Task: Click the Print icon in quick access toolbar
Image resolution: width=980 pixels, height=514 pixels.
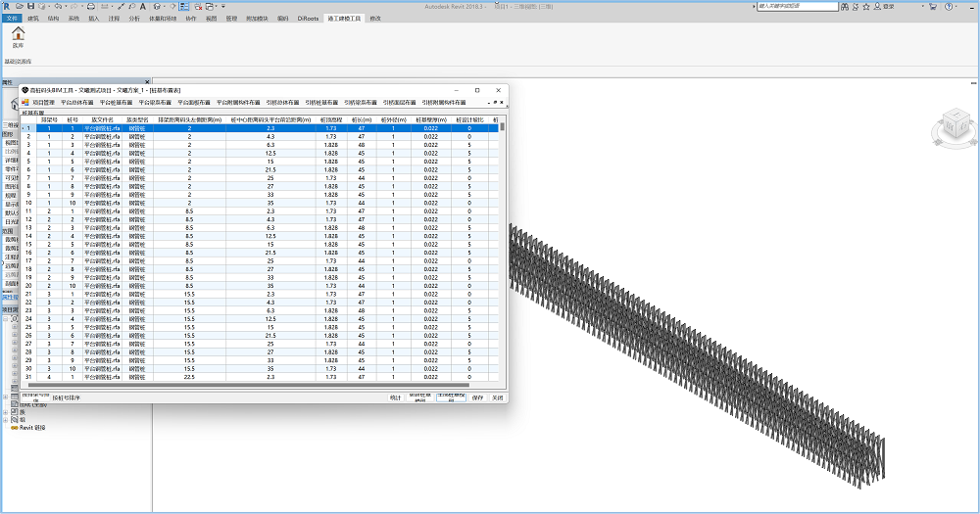Action: 90,6
